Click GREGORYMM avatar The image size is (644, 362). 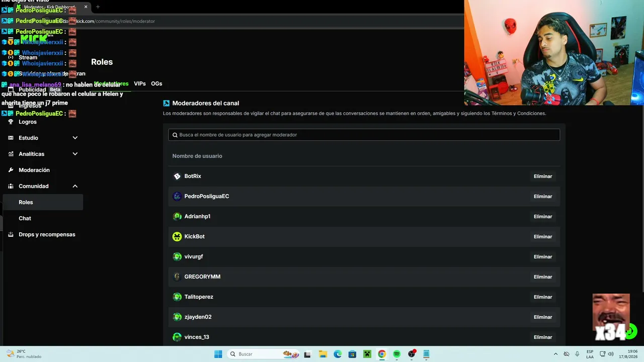point(177,277)
